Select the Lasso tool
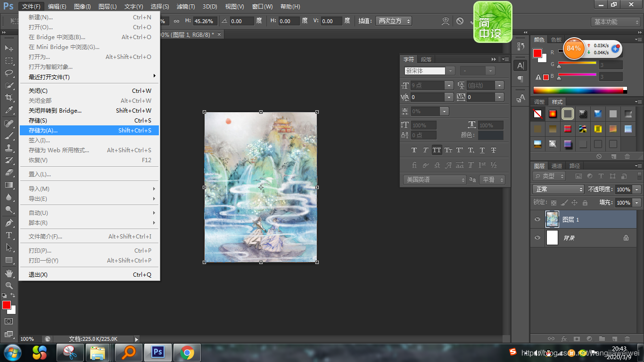 click(9, 73)
